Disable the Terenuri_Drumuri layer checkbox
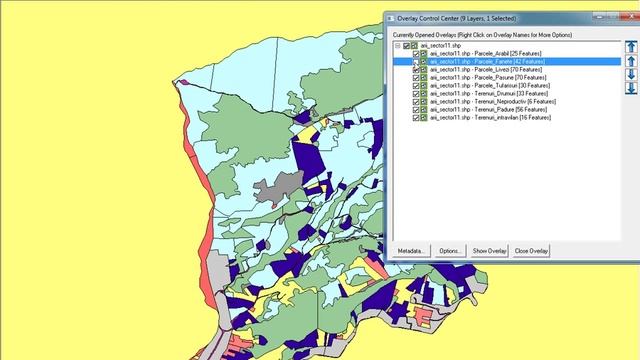This screenshot has height=360, width=640. [x=416, y=93]
